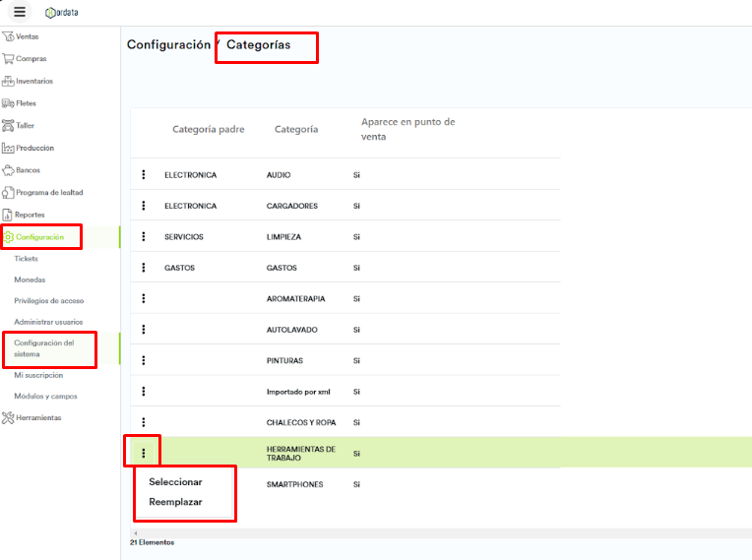This screenshot has width=752, height=560.
Task: Choose Reemplazar from the context menu
Action: (x=175, y=502)
